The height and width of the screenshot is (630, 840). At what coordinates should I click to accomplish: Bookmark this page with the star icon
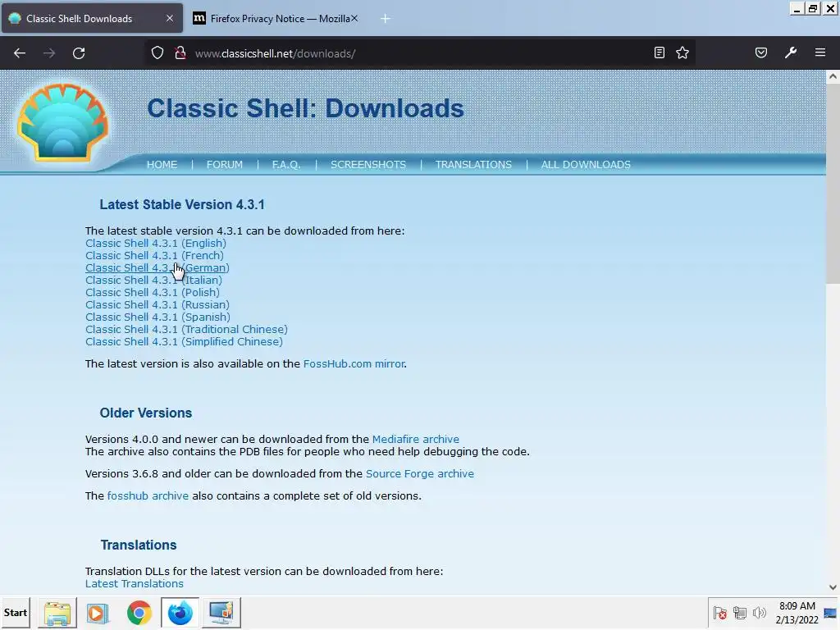click(682, 52)
